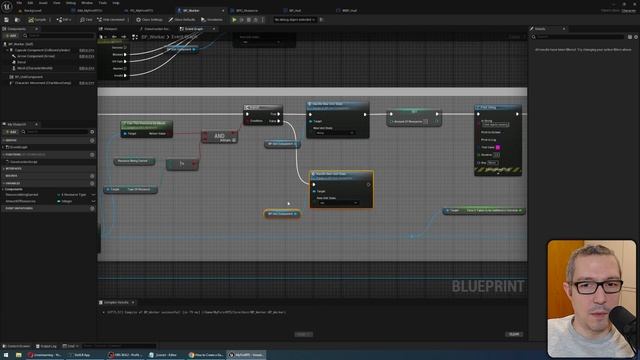
Task: Click Add button in My Blueprint panel
Action: 11,132
